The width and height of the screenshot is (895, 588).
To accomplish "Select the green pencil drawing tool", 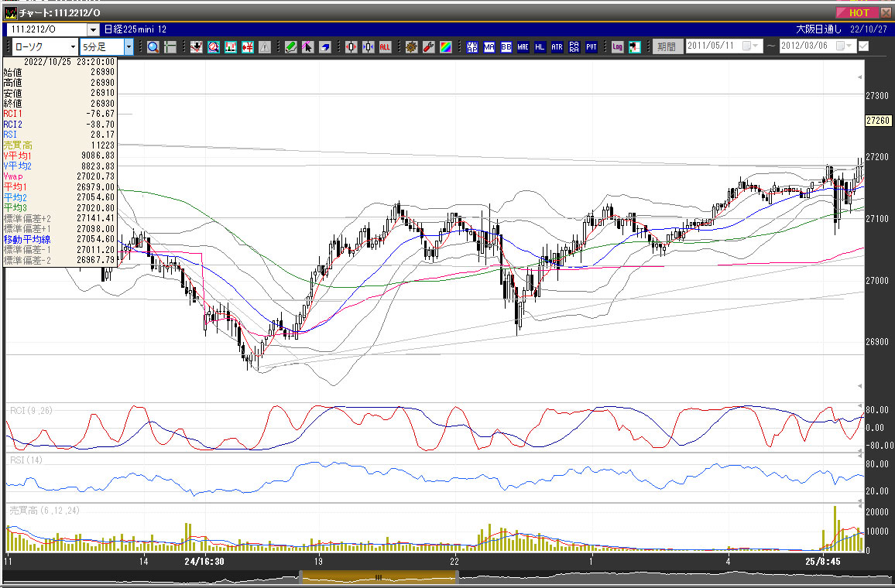I will (290, 46).
